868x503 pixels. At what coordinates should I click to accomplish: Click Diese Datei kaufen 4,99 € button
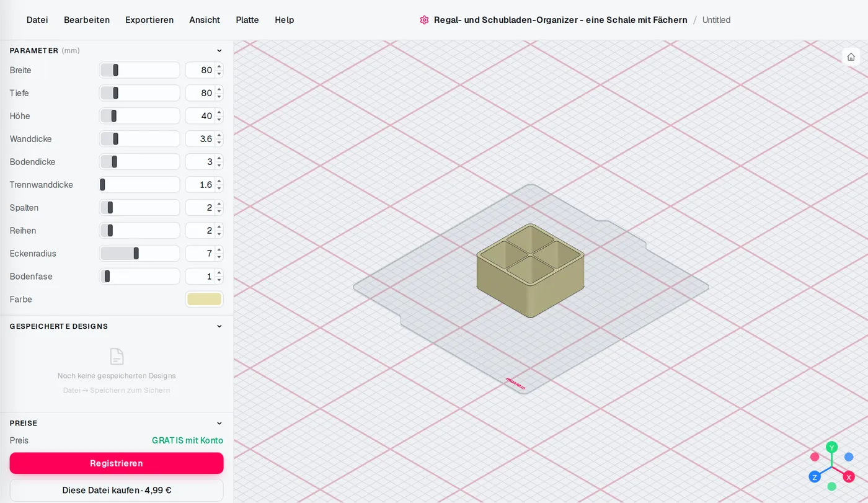[x=117, y=490]
